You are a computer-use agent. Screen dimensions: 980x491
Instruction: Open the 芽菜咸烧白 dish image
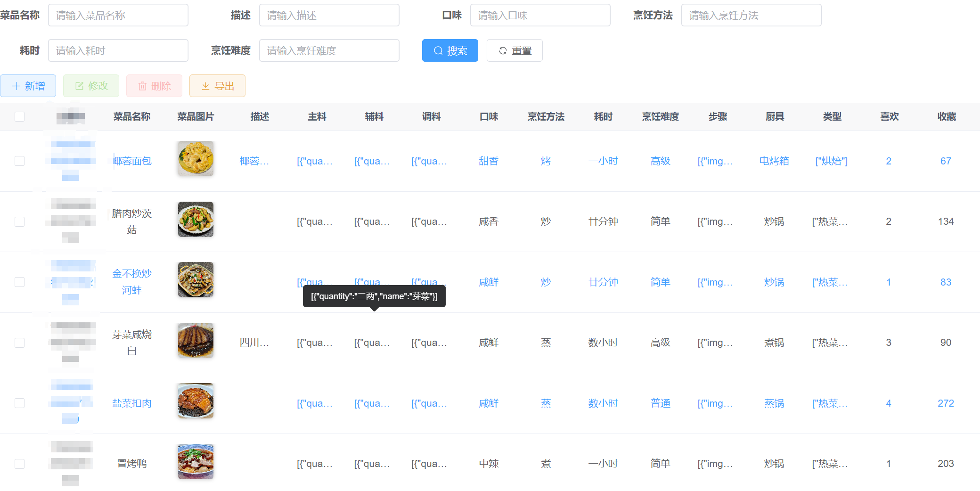[x=196, y=340]
